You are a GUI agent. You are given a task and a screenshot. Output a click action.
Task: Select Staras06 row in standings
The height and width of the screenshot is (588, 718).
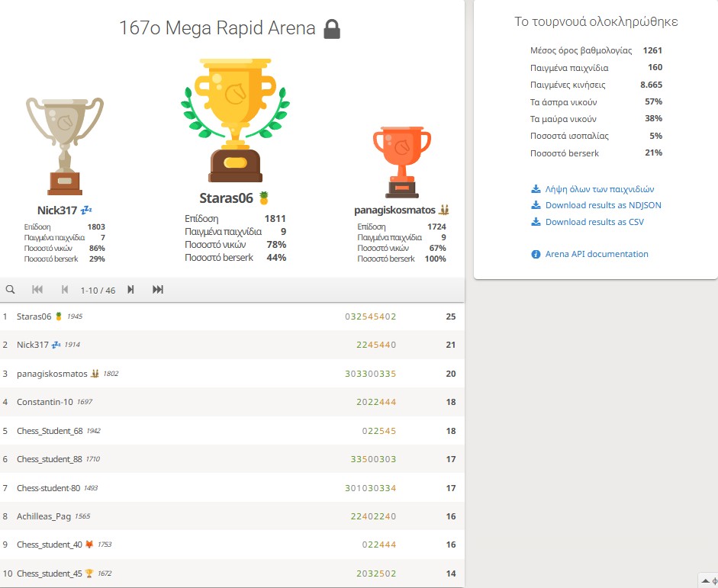[232, 316]
